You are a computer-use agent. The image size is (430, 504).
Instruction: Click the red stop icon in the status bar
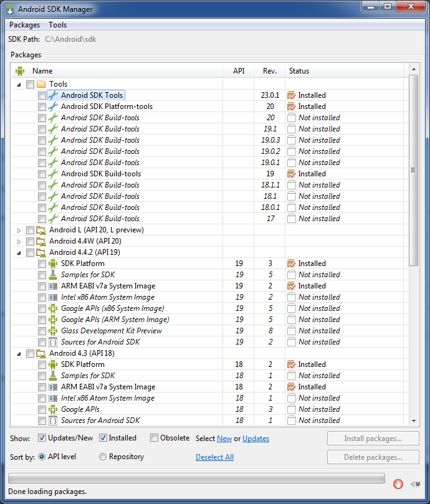(398, 483)
